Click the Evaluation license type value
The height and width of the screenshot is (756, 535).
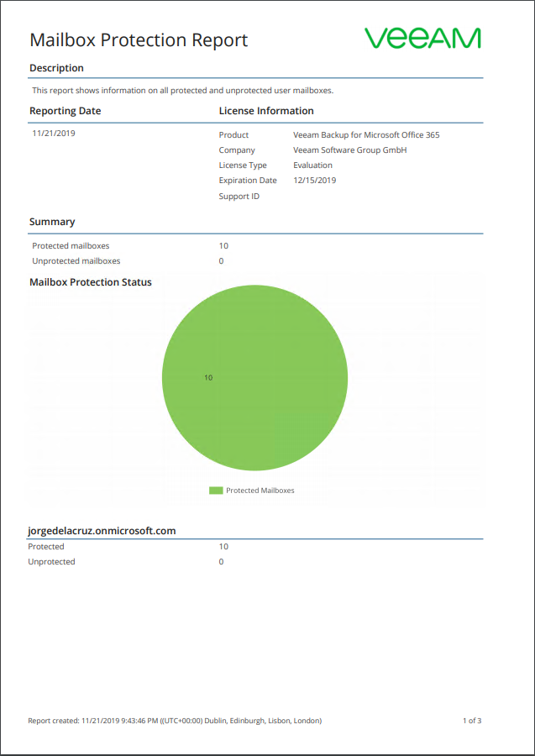312,165
